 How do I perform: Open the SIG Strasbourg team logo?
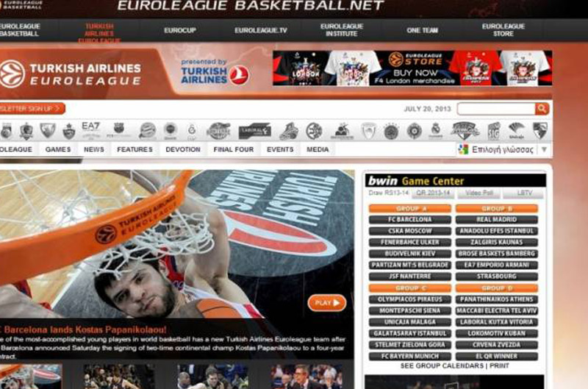pyautogui.click(x=494, y=131)
